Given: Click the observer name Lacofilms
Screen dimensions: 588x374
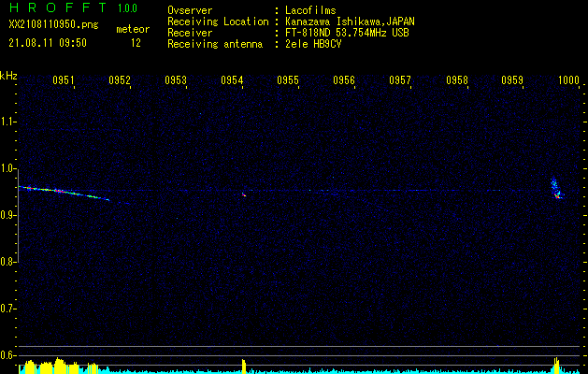Looking at the screenshot, I should pyautogui.click(x=311, y=10).
